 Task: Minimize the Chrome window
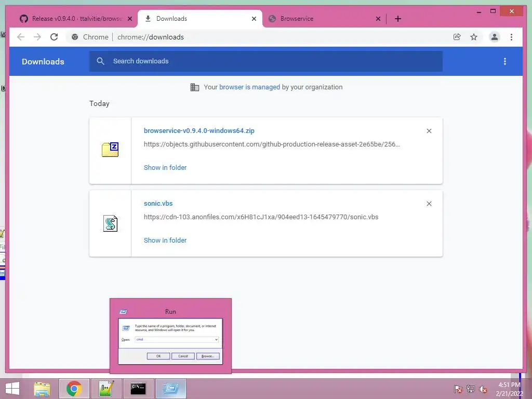click(479, 11)
